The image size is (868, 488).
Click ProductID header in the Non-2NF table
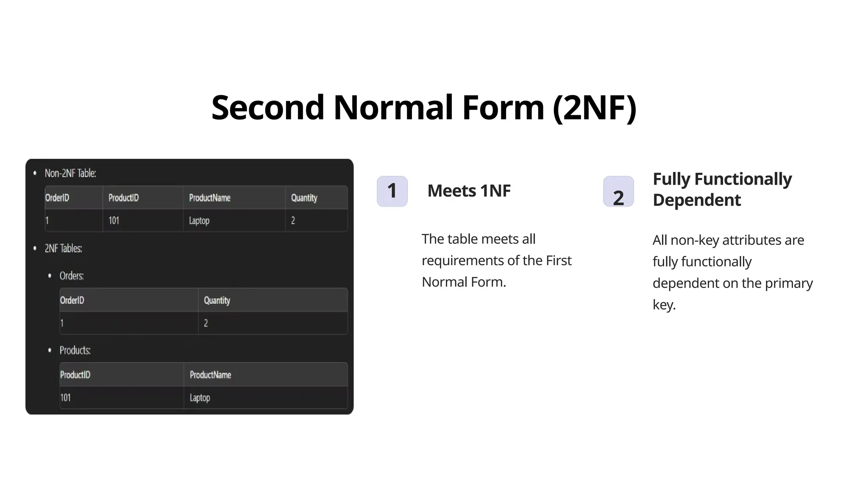coord(123,198)
